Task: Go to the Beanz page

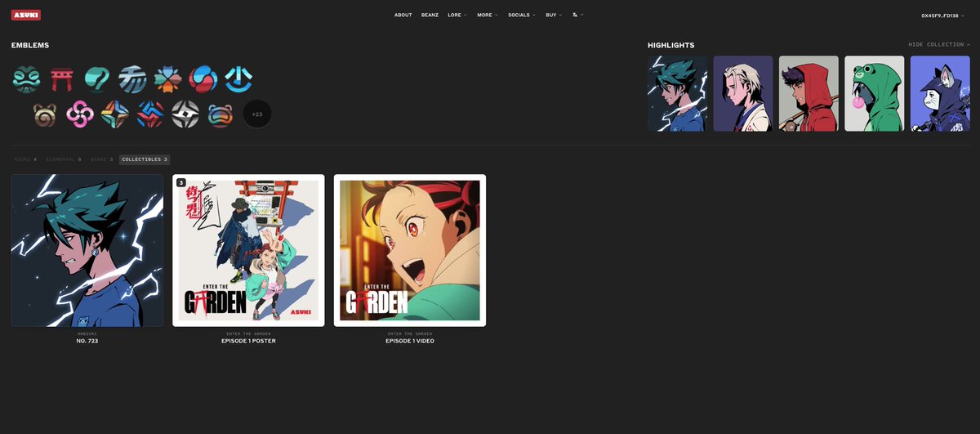Action: [430, 15]
